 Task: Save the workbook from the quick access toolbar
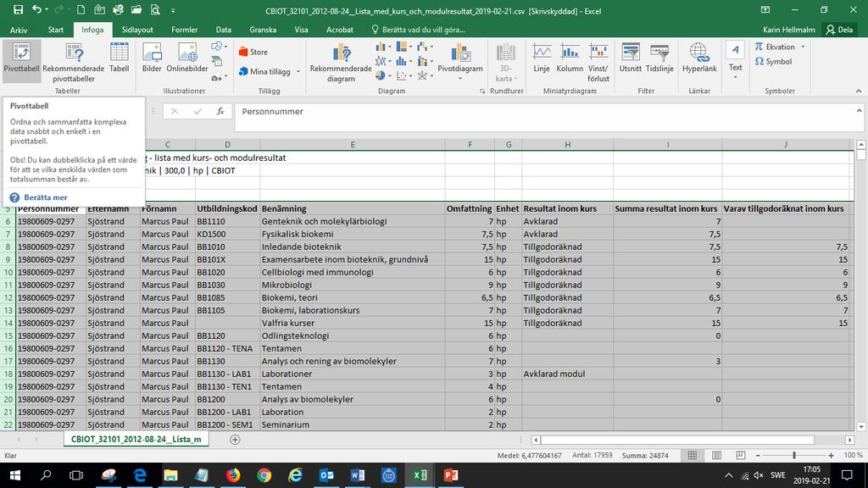pos(18,10)
